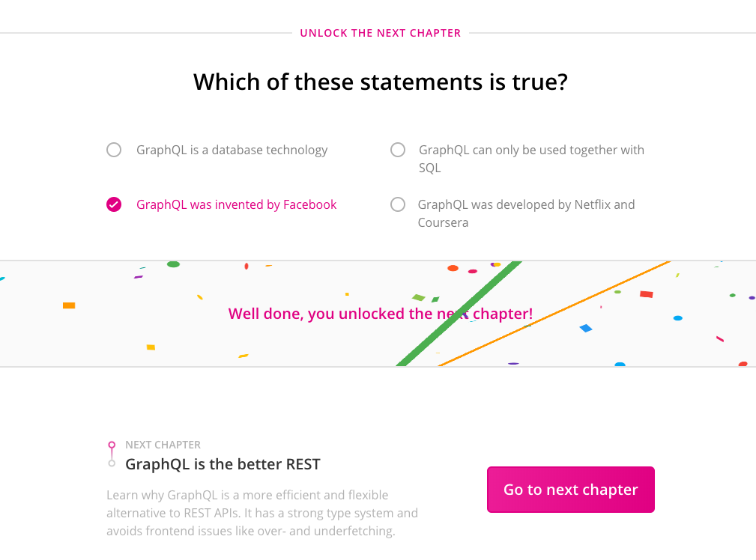The width and height of the screenshot is (756, 560).
Task: Select radio for 'GraphQL is a database technology'
Action: 114,150
